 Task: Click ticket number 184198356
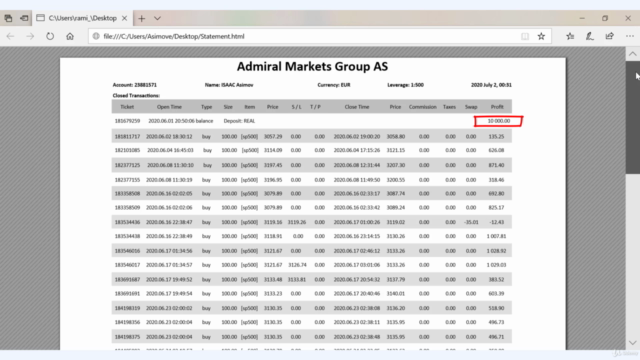click(x=127, y=322)
